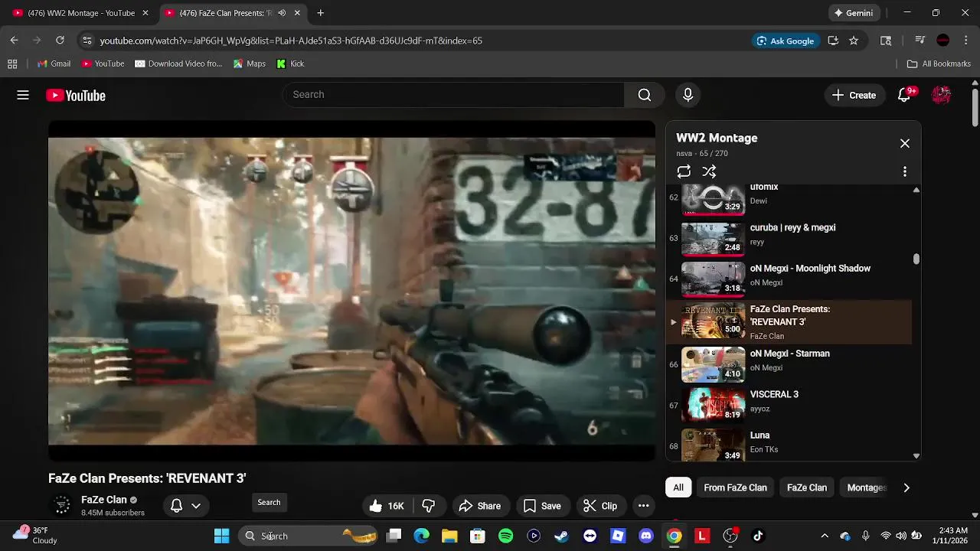
Task: Close the FaZe Clan Presents browser tab
Action: click(x=297, y=13)
